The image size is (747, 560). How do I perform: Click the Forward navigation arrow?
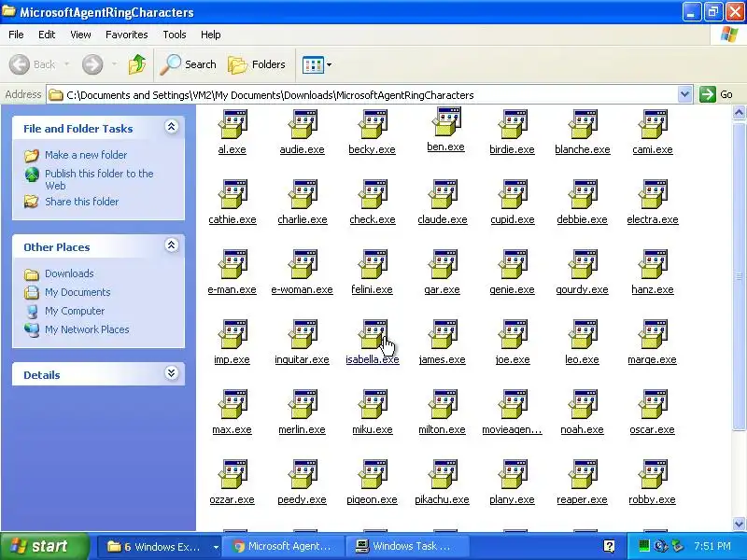[x=92, y=64]
